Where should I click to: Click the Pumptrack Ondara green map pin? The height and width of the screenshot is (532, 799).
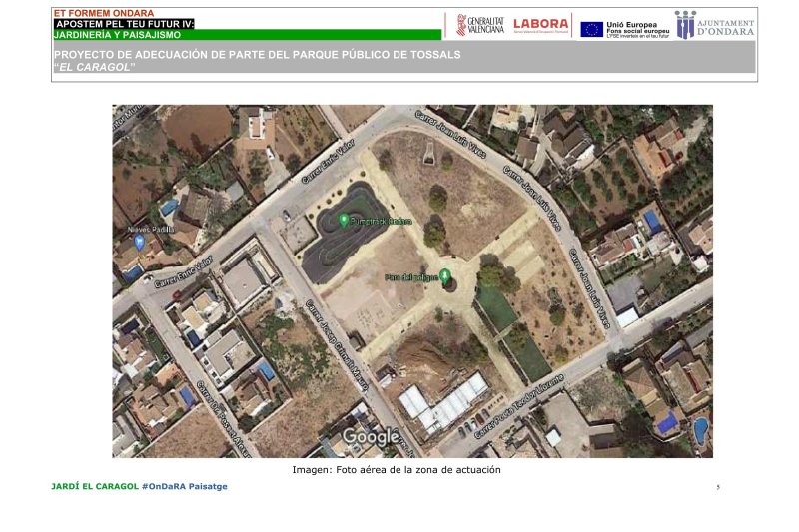344,221
